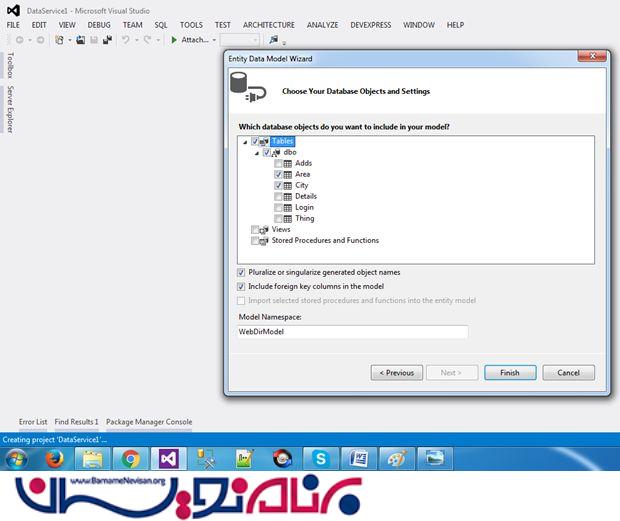Uncheck the City table checkbox
The height and width of the screenshot is (521, 620).
click(277, 185)
